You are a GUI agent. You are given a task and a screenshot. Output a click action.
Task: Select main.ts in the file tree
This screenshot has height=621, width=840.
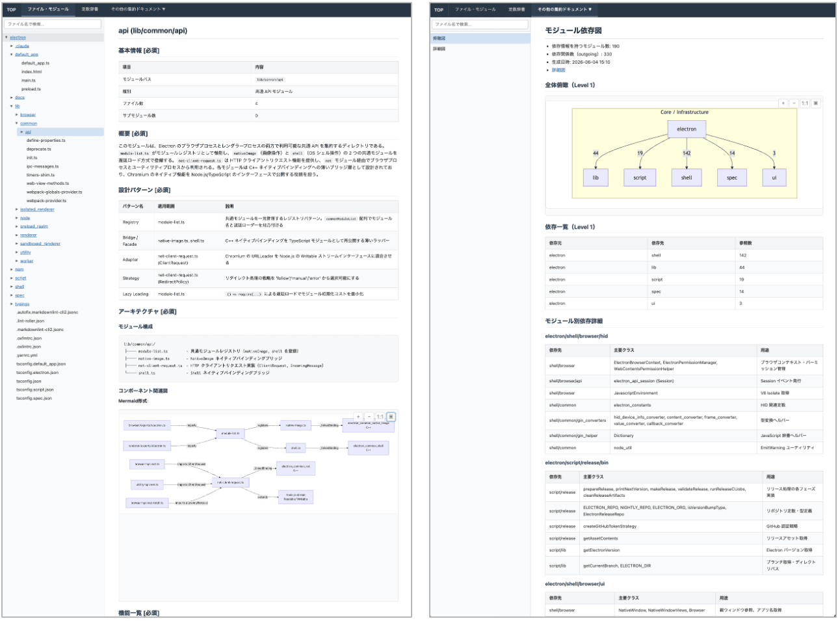pyautogui.click(x=29, y=81)
